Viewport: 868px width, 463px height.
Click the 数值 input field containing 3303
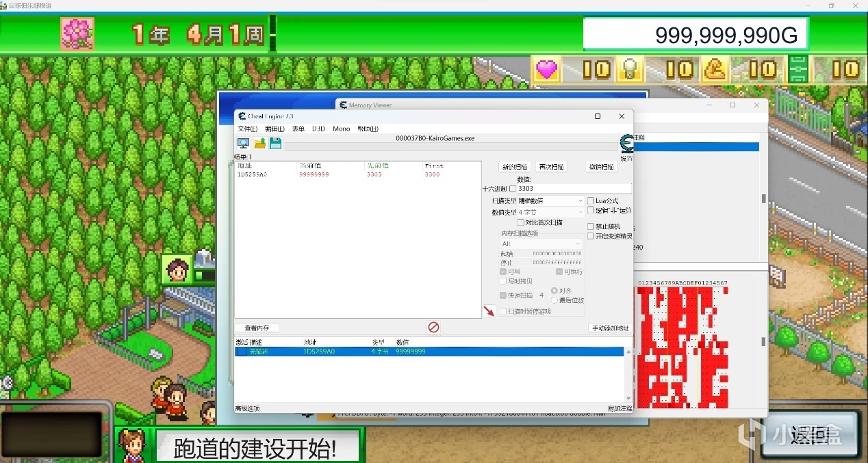(574, 189)
